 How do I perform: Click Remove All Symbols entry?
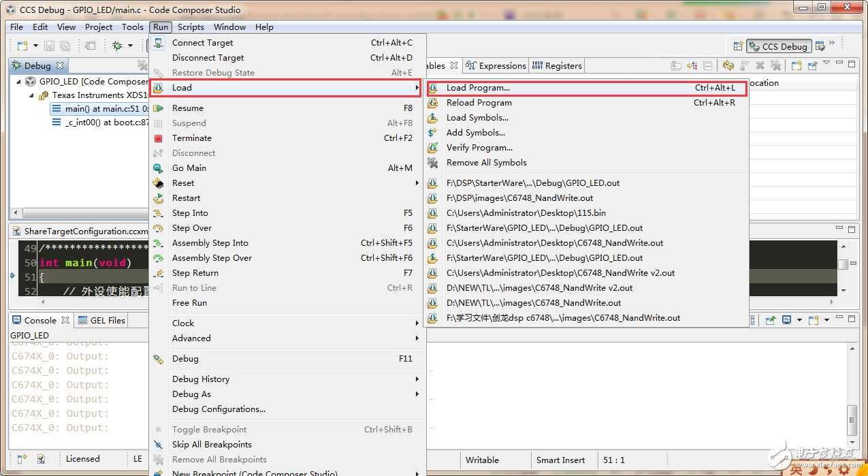pyautogui.click(x=586, y=163)
